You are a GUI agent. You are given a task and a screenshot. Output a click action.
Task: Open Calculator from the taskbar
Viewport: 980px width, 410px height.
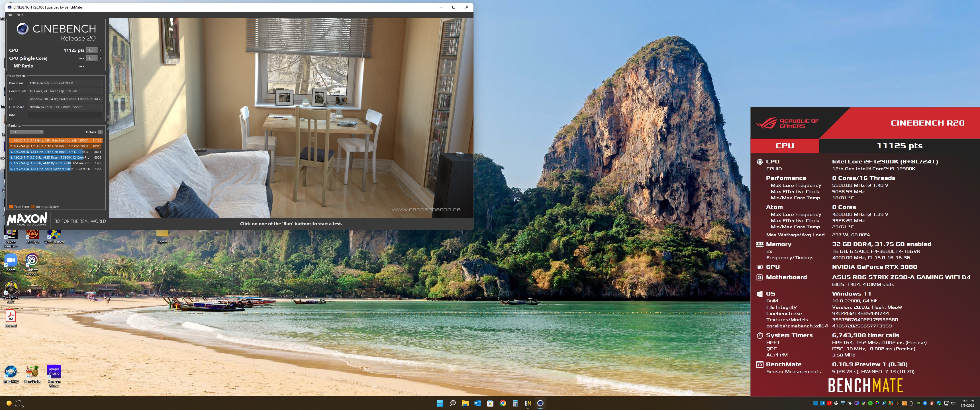pos(515,403)
